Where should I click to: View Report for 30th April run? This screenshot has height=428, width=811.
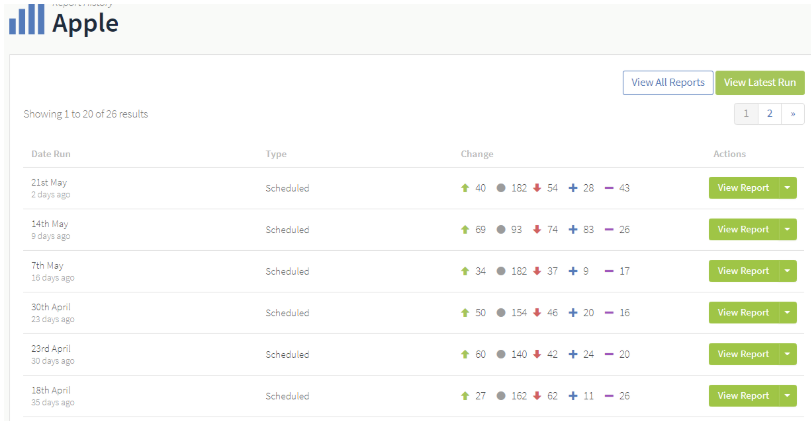[743, 313]
